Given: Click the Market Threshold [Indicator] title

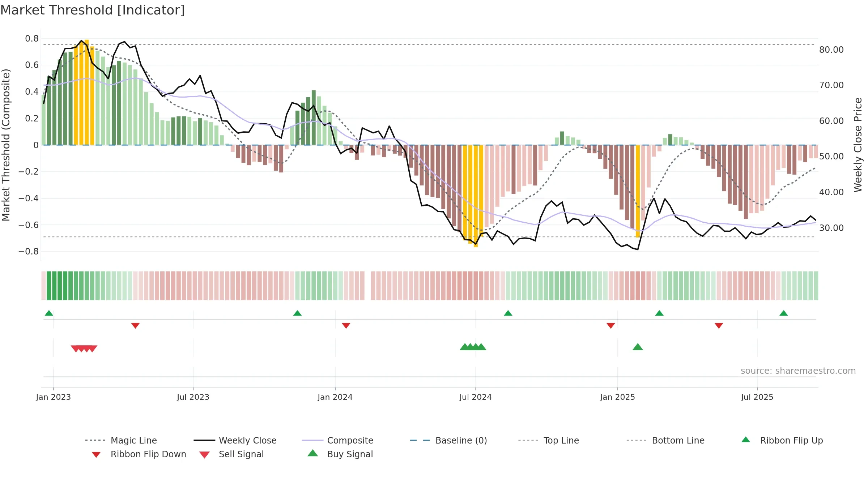Looking at the screenshot, I should coord(93,10).
